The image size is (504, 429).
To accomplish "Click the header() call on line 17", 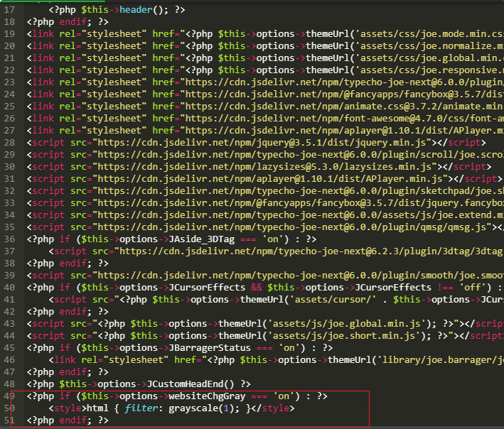I will click(141, 10).
